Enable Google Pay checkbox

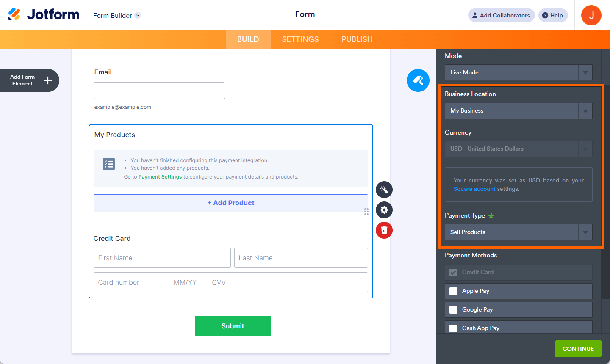click(x=453, y=310)
